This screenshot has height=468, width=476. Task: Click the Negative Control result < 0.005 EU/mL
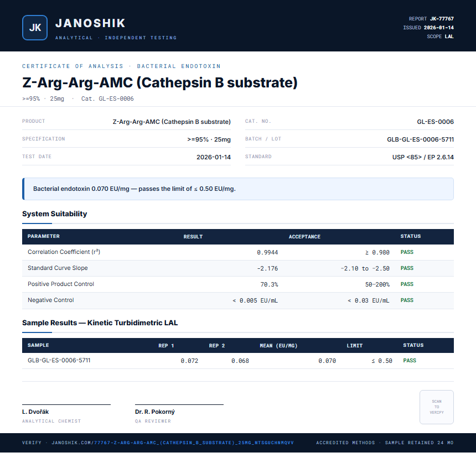(255, 301)
